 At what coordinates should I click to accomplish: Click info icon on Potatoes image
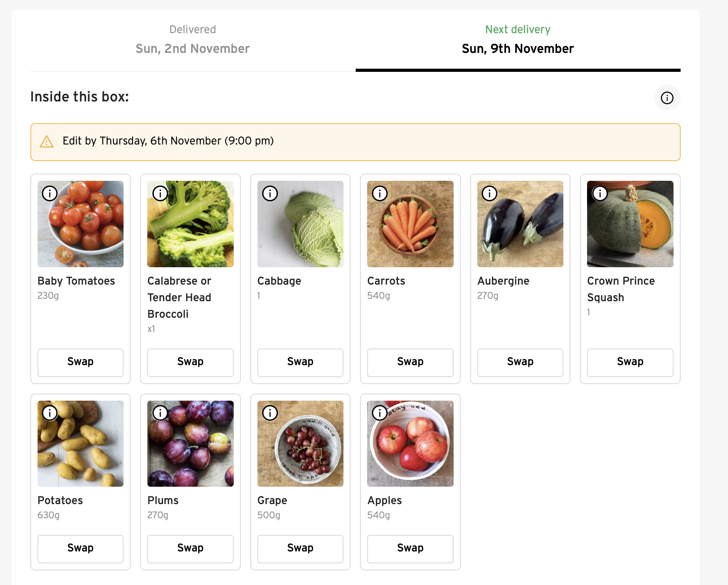click(x=50, y=413)
